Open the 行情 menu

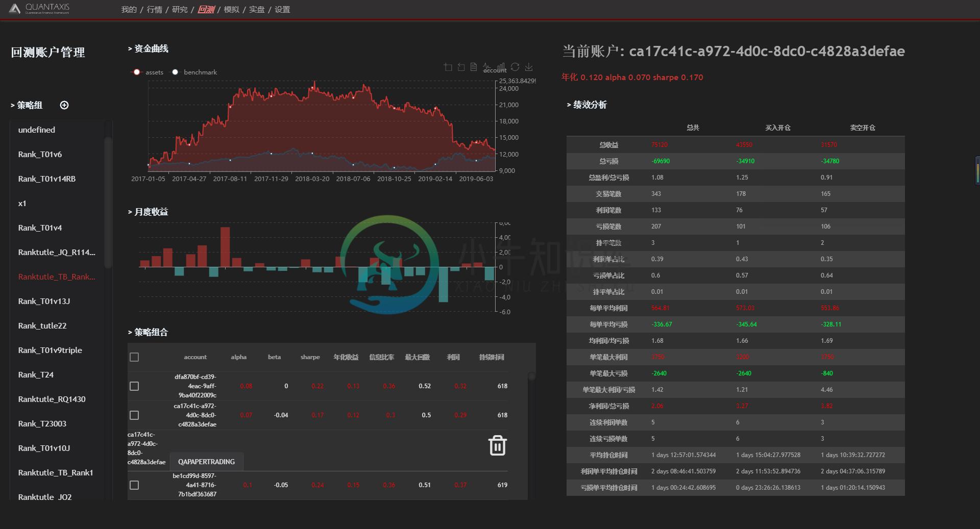[154, 10]
